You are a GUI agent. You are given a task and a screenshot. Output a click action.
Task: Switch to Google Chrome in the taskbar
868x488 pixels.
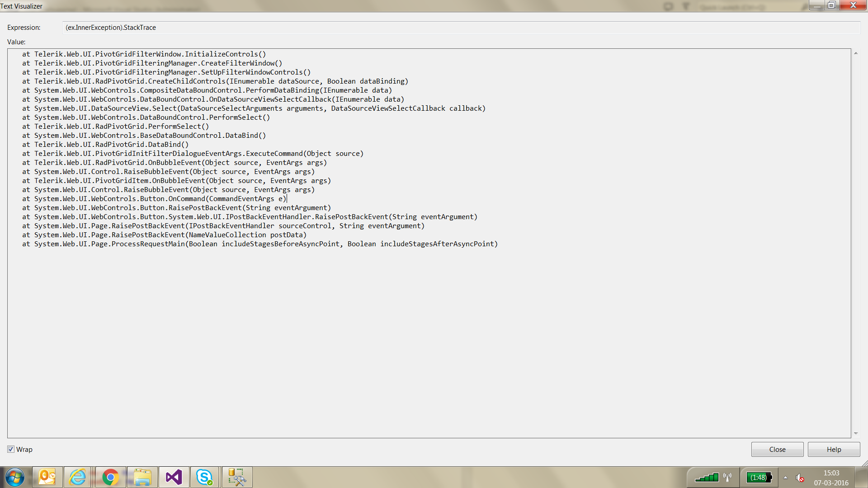pyautogui.click(x=110, y=477)
